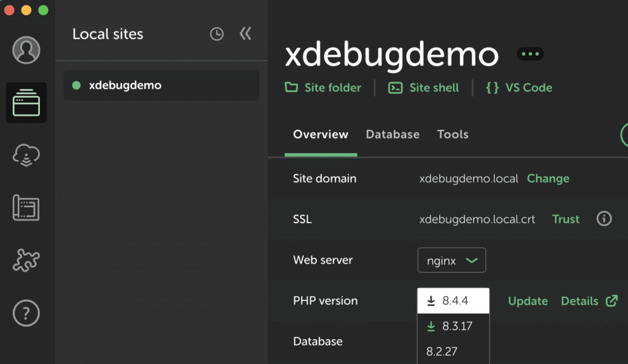The width and height of the screenshot is (628, 364).
Task: Switch to the Overview tab
Action: (x=321, y=134)
